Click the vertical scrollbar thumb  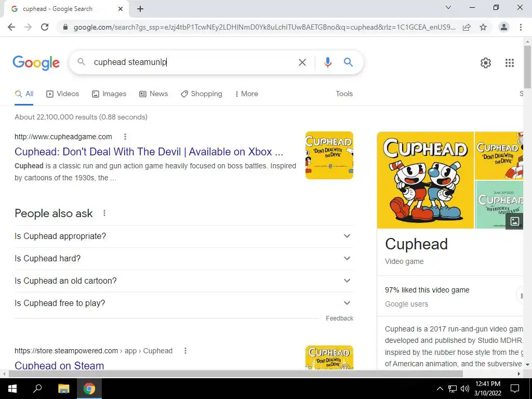527,67
